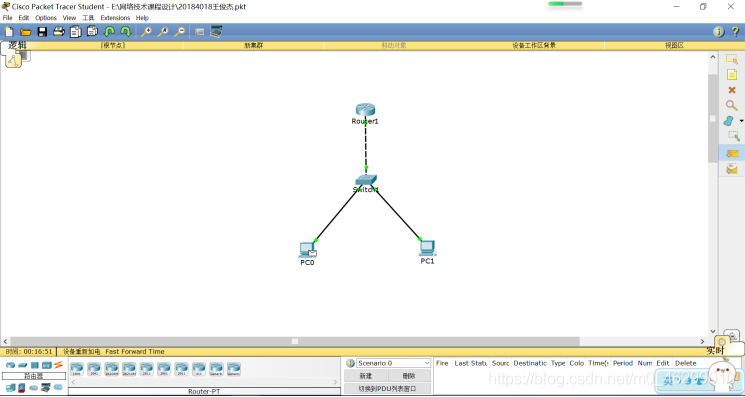Open the custom devices dialog icon
The image size is (745, 397).
pos(216,31)
